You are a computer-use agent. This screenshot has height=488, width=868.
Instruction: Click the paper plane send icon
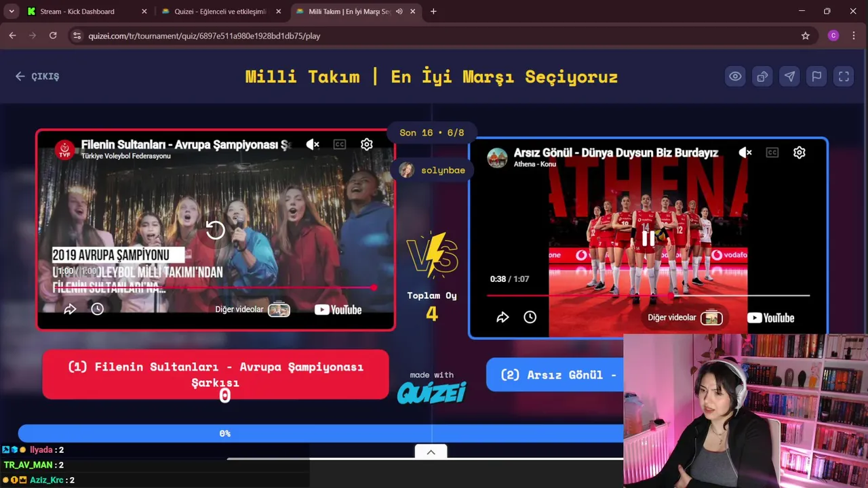coord(789,77)
